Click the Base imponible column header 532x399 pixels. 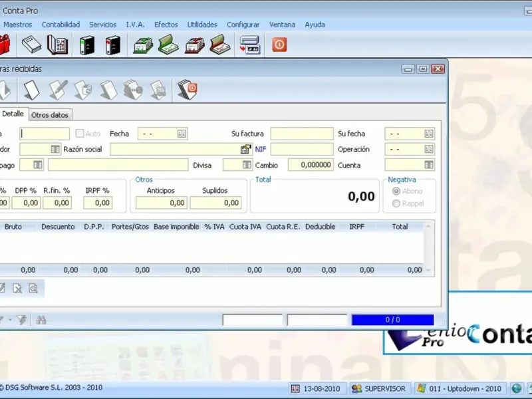(x=176, y=227)
